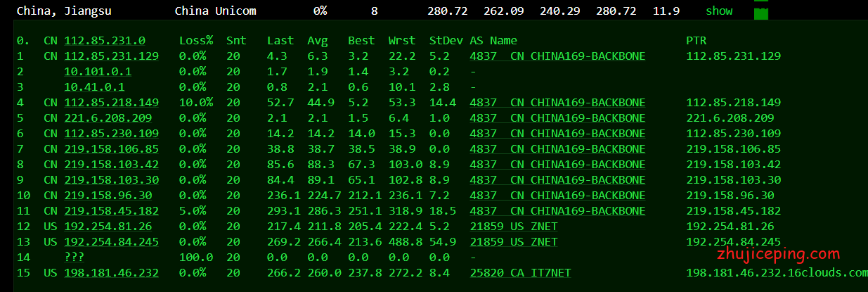Click the 192.254.84.245 IP link
The height and width of the screenshot is (292, 868).
point(111,242)
